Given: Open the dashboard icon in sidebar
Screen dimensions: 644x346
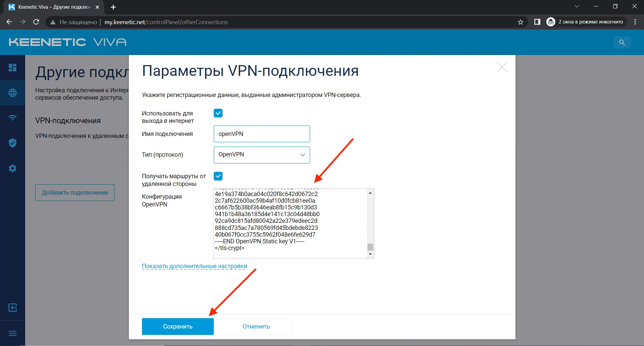Looking at the screenshot, I should tap(12, 67).
